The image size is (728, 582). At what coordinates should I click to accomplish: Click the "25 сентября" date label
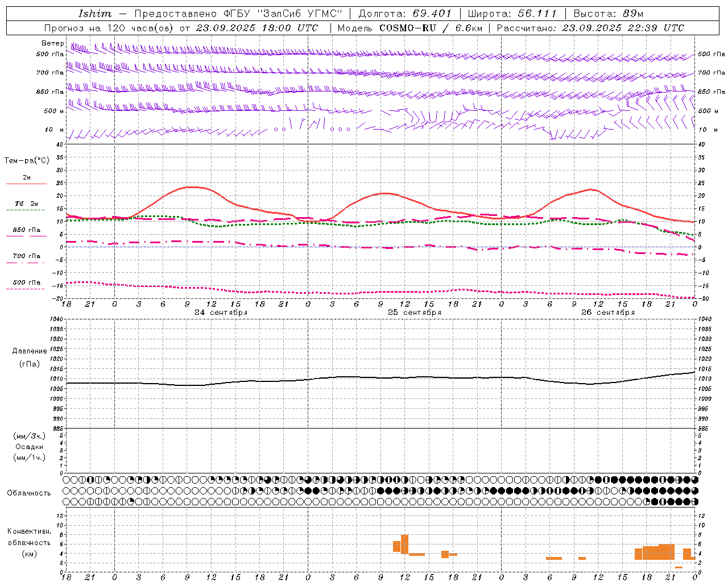pyautogui.click(x=415, y=313)
